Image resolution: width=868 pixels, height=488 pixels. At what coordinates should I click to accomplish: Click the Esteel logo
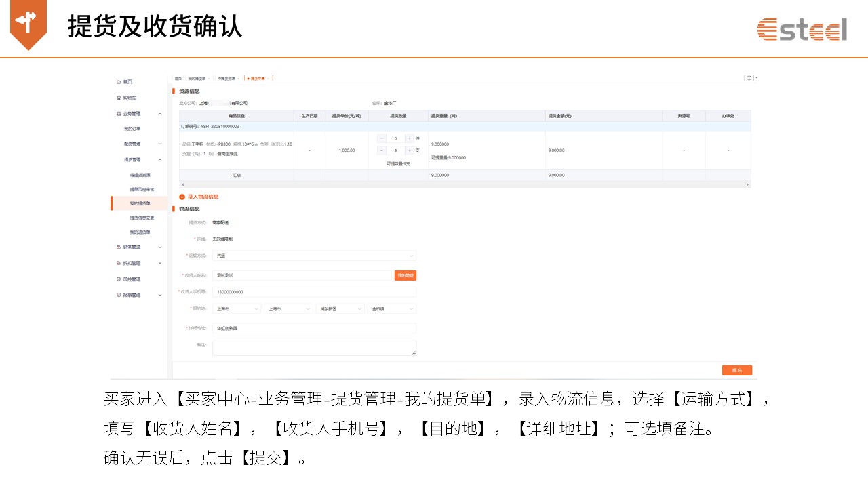click(x=802, y=29)
